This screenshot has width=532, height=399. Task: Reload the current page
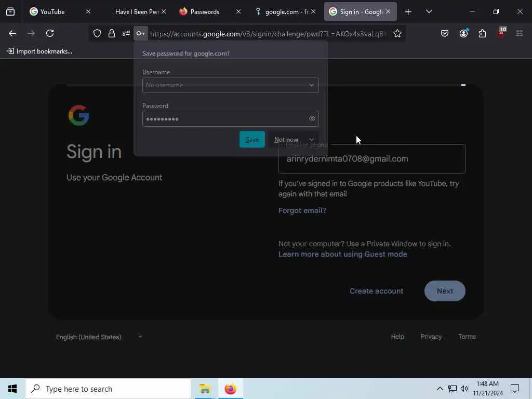pos(50,33)
